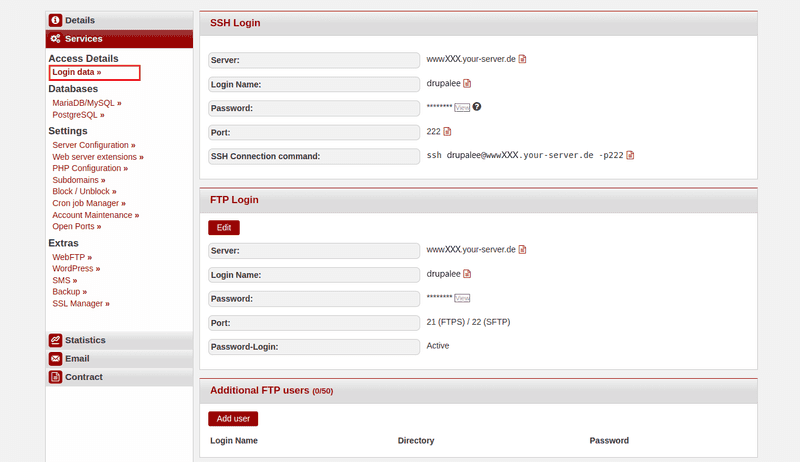The width and height of the screenshot is (800, 462).
Task: Select the SSH connection command text
Action: pyautogui.click(x=525, y=155)
